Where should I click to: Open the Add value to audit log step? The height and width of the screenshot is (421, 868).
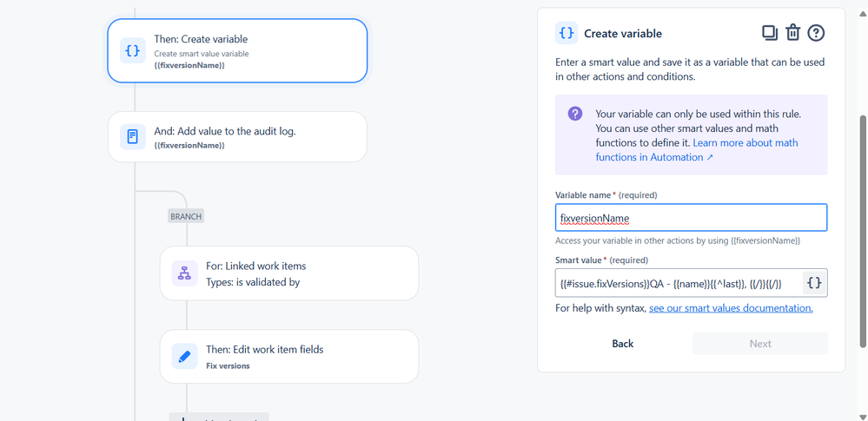click(237, 136)
